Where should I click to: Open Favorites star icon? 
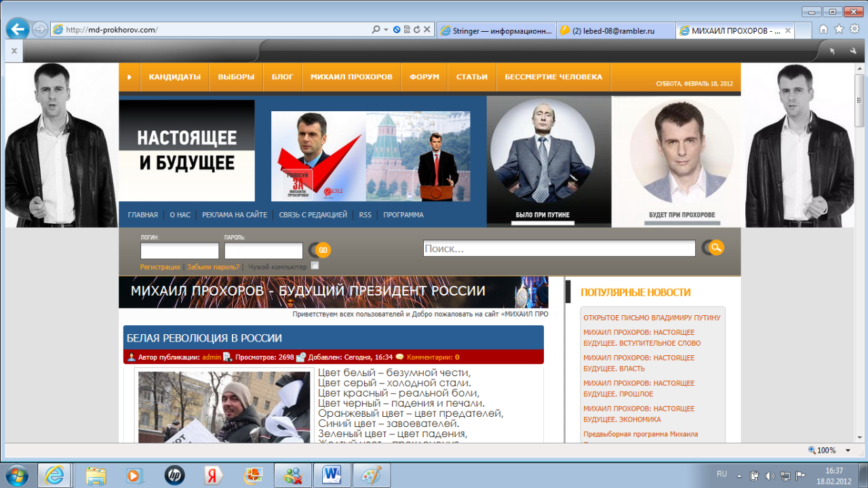click(x=839, y=29)
